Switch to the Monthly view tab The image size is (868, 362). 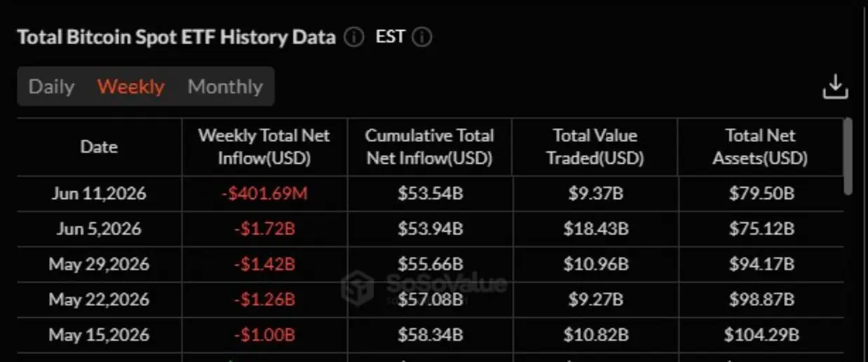click(225, 87)
